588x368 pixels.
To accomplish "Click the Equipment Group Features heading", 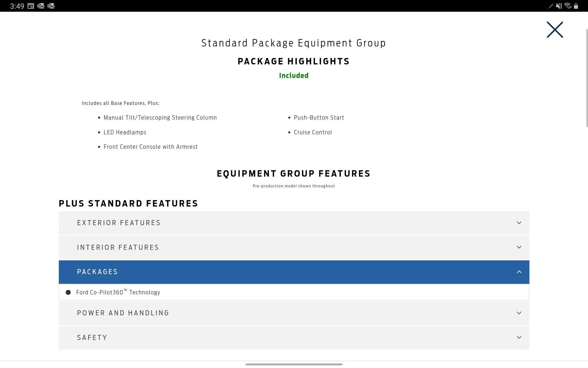I will pos(294,173).
